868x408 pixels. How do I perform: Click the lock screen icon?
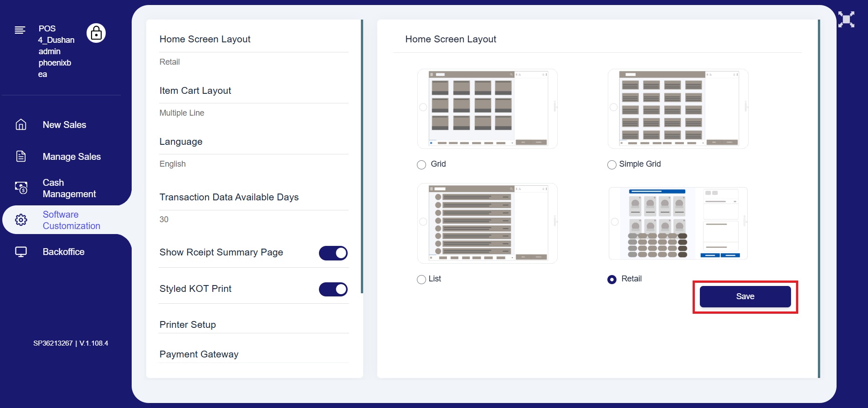tap(96, 33)
